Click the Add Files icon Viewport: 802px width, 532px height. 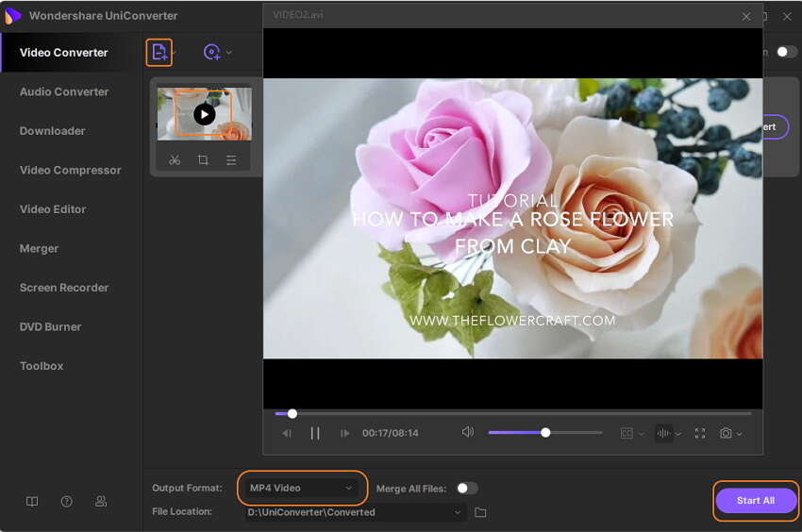pyautogui.click(x=159, y=53)
